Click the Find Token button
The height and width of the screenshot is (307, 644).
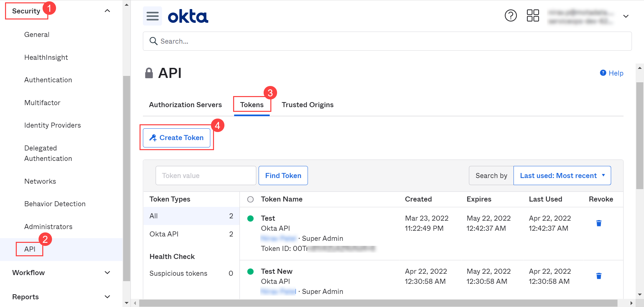[283, 175]
